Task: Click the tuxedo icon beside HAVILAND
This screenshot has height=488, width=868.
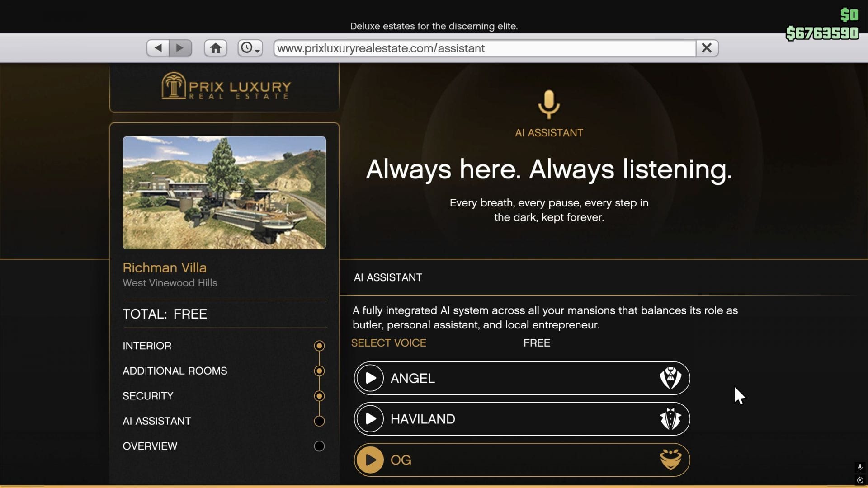Action: point(670,419)
